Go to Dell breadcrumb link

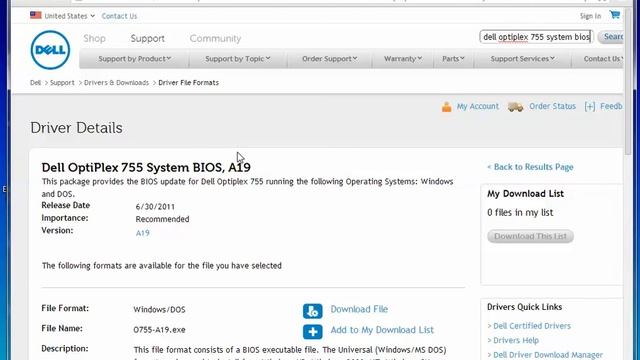click(35, 82)
